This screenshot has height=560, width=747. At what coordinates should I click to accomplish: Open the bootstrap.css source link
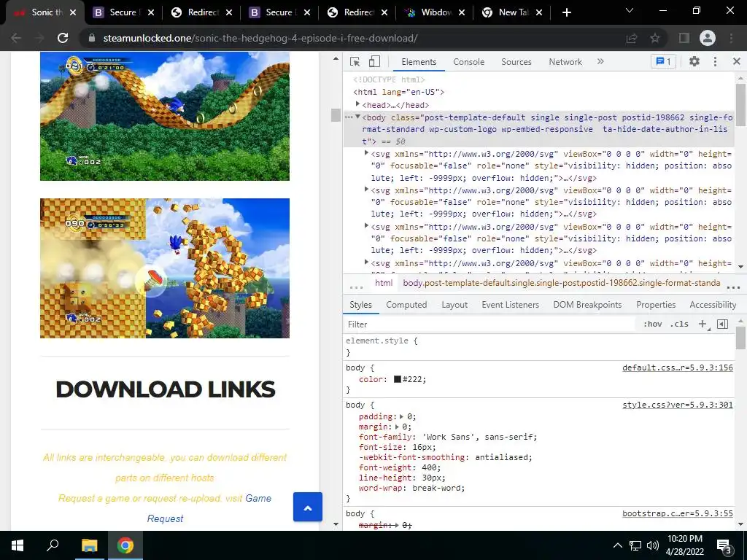tap(678, 513)
